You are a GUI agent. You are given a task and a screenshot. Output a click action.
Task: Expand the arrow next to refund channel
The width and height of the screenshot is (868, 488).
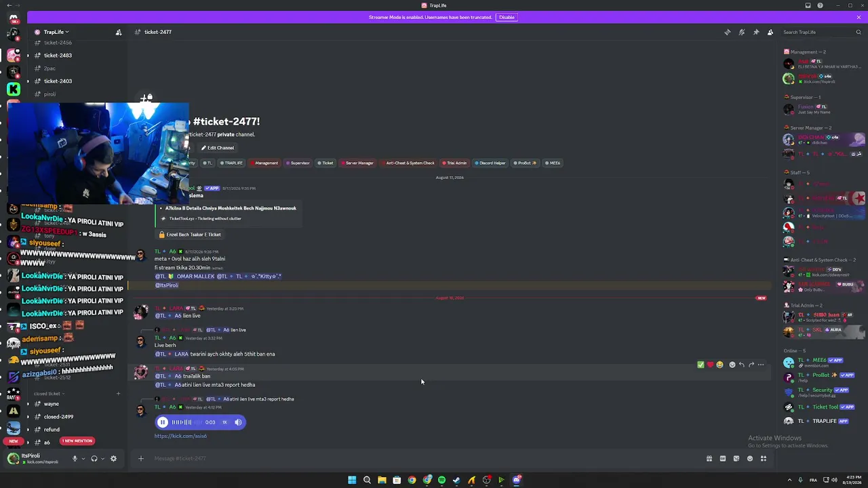[28, 430]
